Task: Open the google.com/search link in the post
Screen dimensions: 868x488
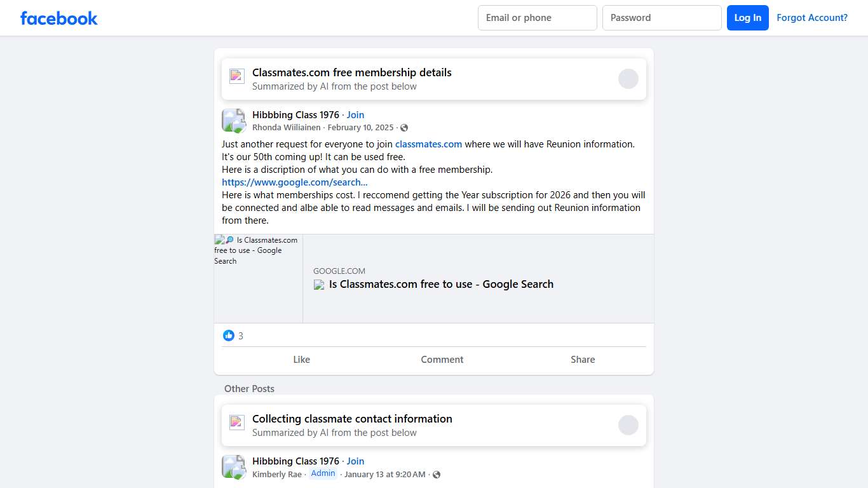Action: [294, 182]
